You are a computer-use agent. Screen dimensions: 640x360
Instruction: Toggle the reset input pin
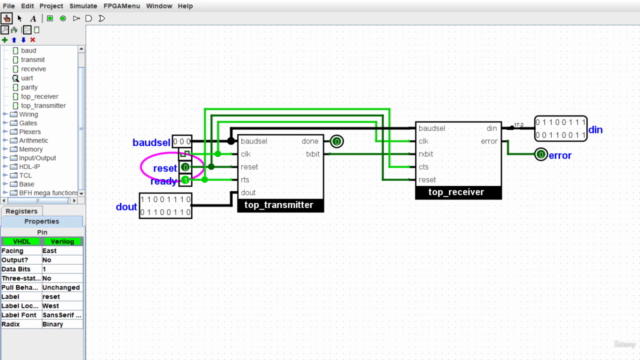pyautogui.click(x=185, y=167)
